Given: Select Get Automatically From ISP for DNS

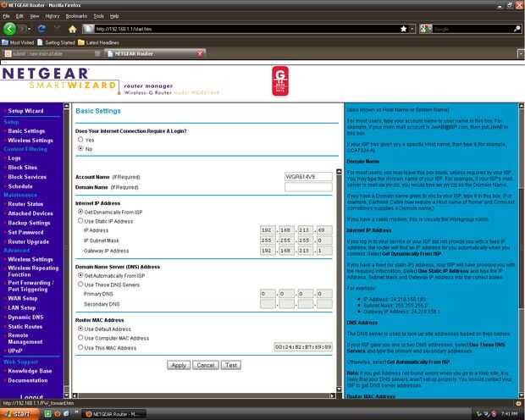Looking at the screenshot, I should [x=80, y=275].
